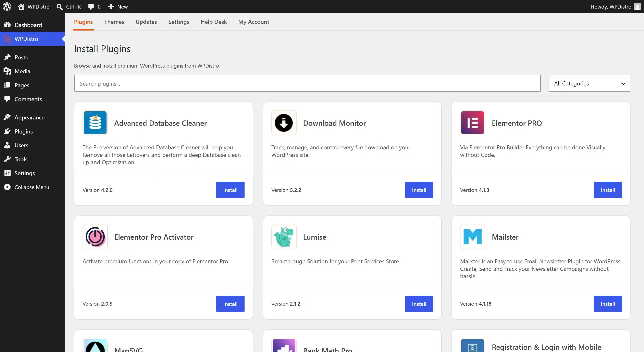Screen dimensions: 644x352
Task: Click the Comments sidebar bubble icon
Action: coord(7,99)
